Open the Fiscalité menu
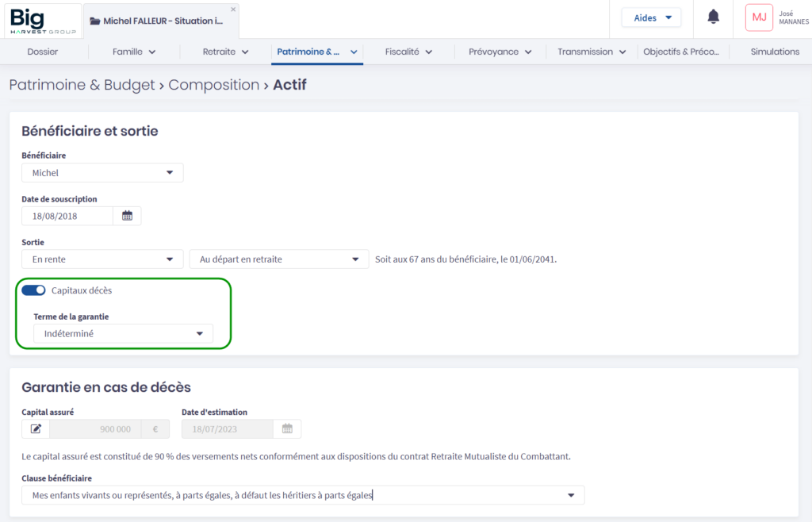 [x=408, y=52]
